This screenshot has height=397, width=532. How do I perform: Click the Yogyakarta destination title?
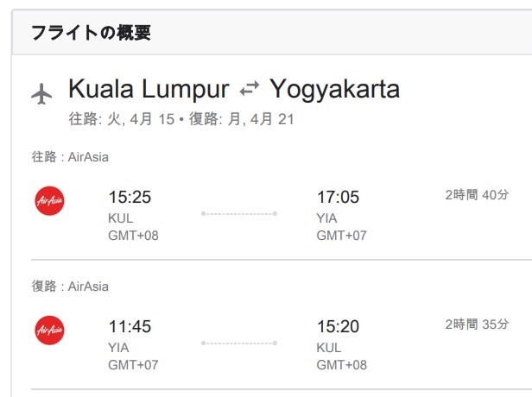point(335,89)
